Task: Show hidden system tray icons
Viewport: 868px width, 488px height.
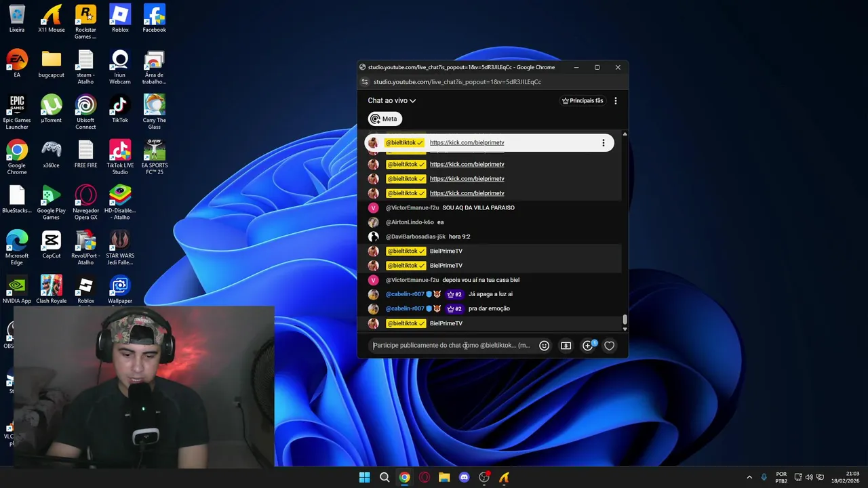Action: 749,477
